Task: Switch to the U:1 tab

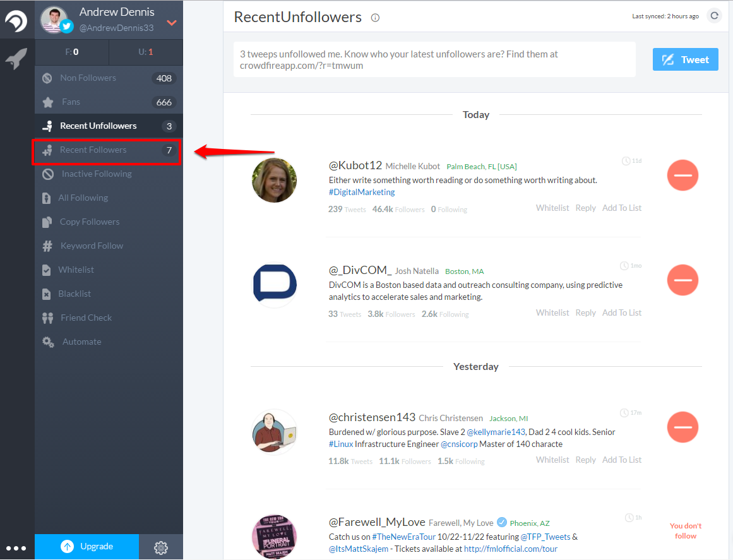Action: pos(146,52)
